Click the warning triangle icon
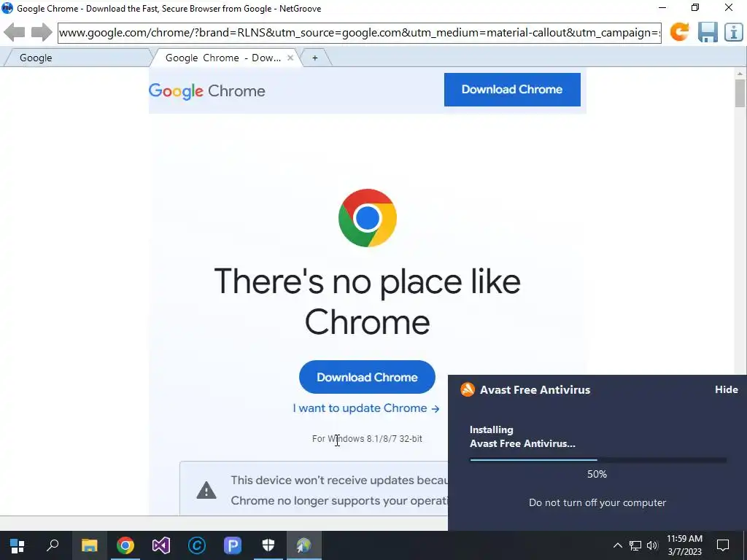The image size is (747, 560). [206, 490]
